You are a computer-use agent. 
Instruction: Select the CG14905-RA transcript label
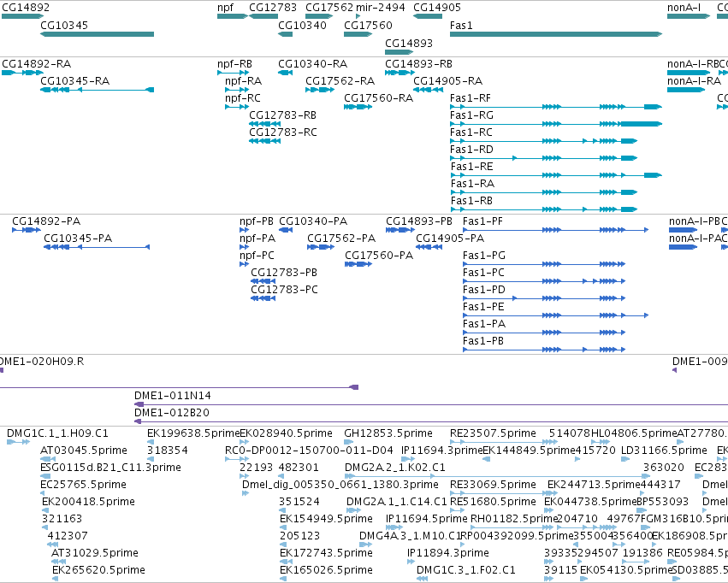pos(448,80)
